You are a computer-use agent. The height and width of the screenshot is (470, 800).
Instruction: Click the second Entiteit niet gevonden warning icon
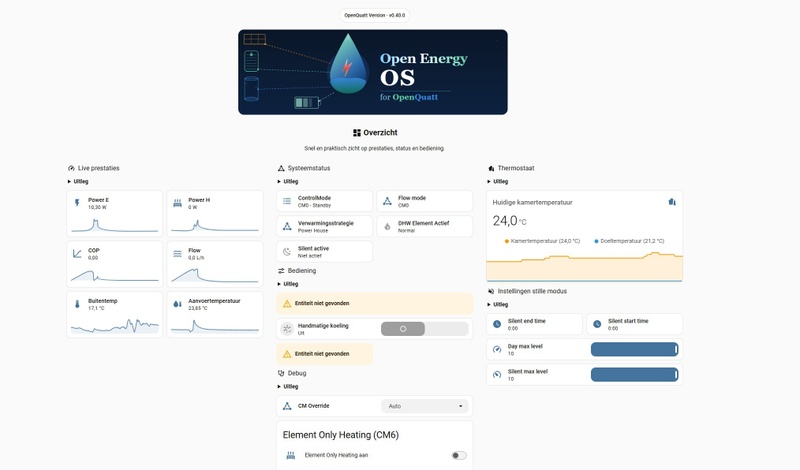(x=287, y=354)
